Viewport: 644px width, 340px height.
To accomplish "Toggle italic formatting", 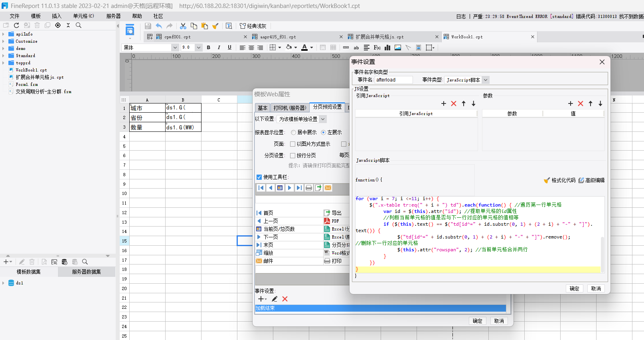I will pyautogui.click(x=219, y=48).
